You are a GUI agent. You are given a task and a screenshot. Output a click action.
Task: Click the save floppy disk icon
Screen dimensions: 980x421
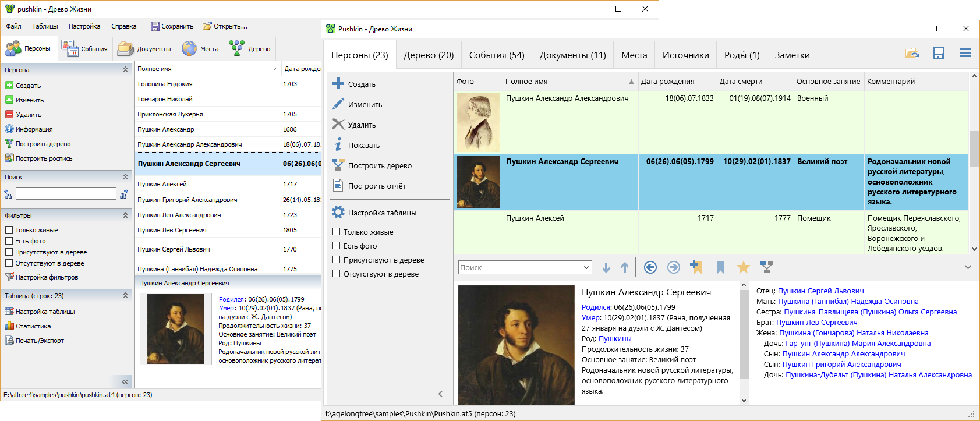coord(938,54)
